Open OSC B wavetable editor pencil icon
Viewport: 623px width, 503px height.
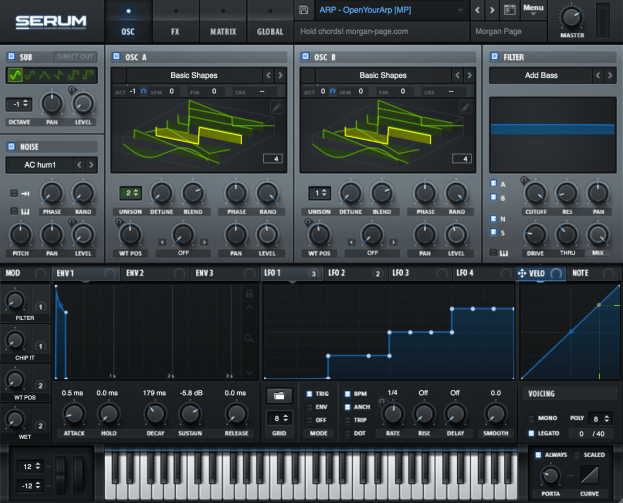[x=465, y=107]
